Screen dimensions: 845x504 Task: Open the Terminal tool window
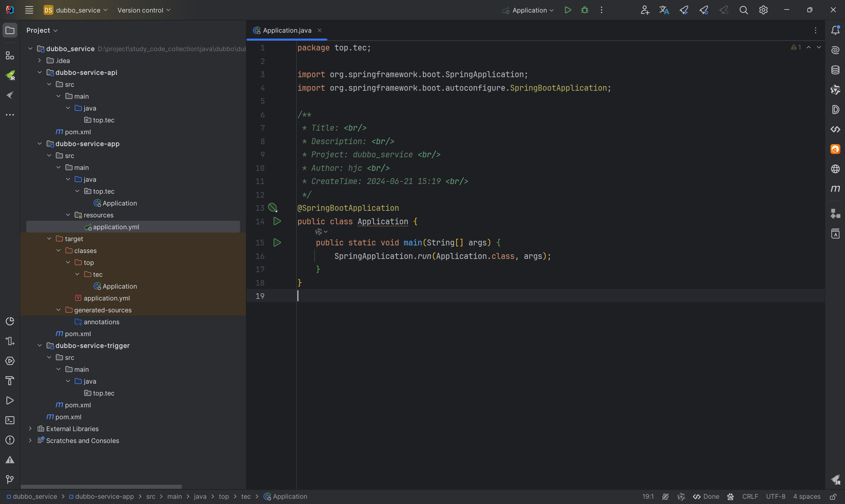pyautogui.click(x=10, y=420)
